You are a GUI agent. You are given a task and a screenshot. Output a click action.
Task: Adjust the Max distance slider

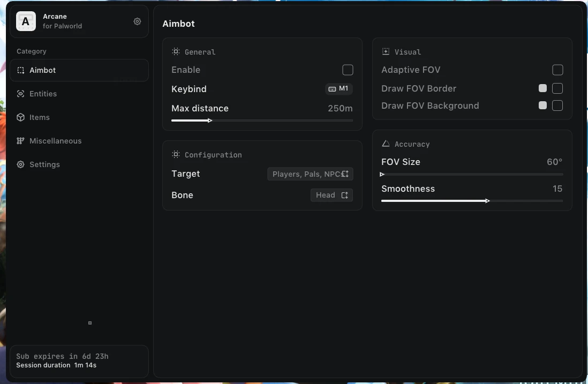(262, 121)
